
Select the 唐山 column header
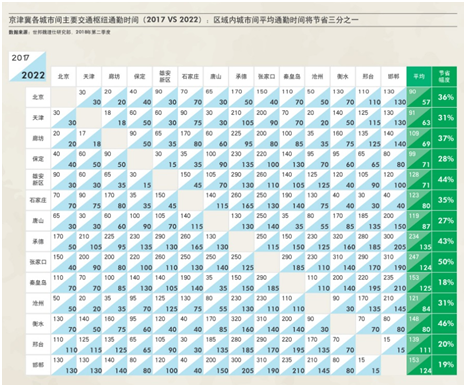click(x=216, y=76)
